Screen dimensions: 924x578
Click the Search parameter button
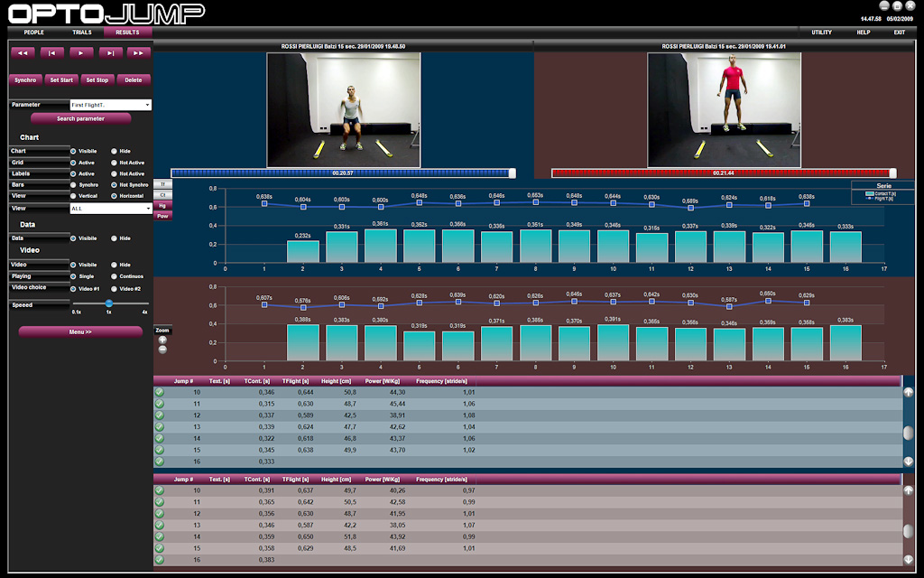pos(80,118)
